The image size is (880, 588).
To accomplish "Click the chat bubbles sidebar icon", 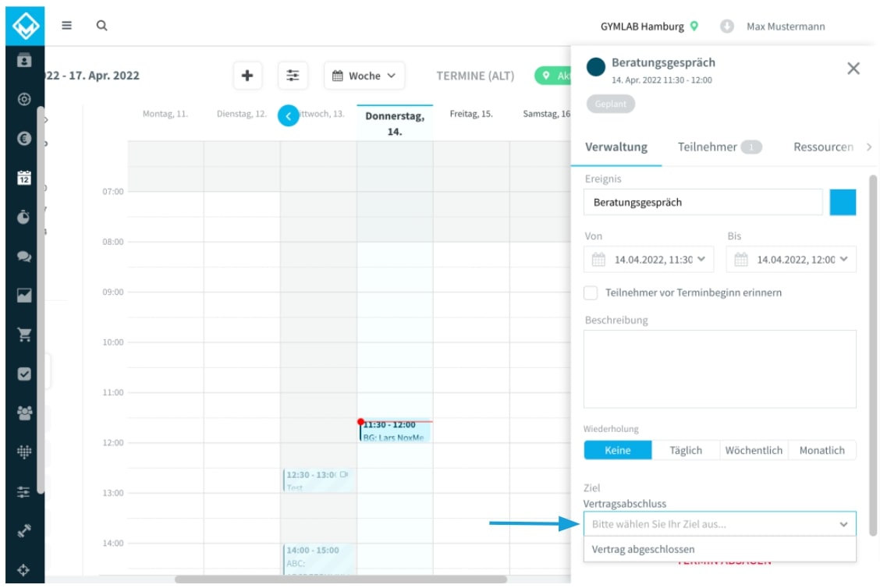I will point(23,257).
